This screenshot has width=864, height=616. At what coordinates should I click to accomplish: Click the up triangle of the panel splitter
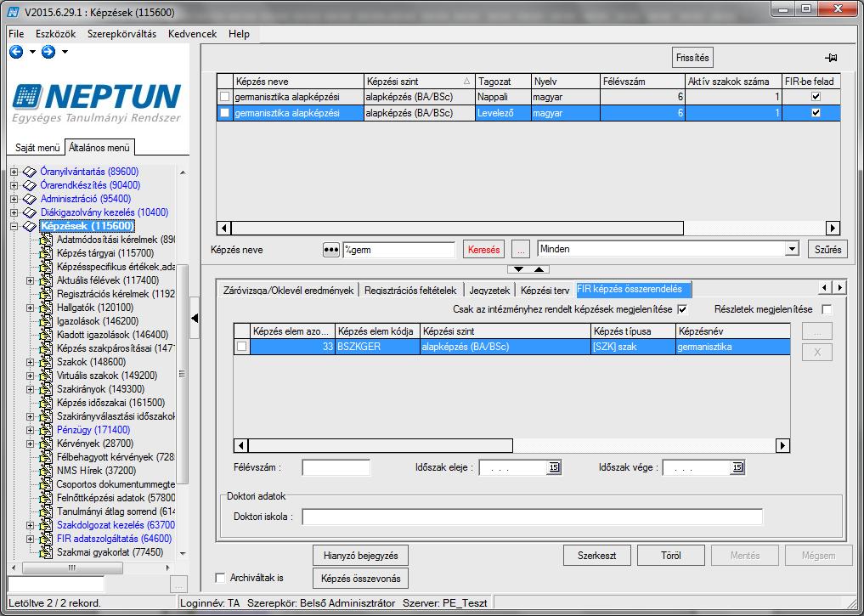click(539, 269)
